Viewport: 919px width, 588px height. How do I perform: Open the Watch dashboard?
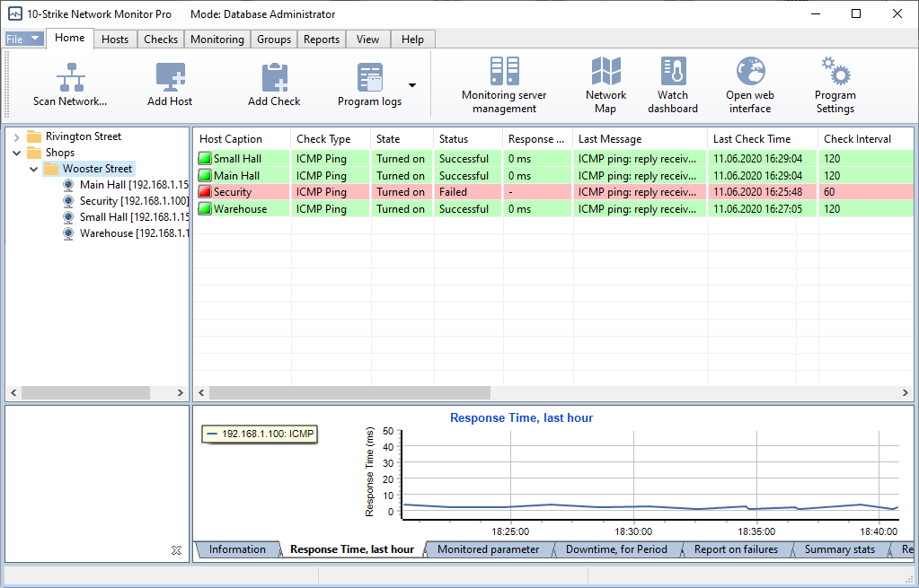(x=673, y=85)
